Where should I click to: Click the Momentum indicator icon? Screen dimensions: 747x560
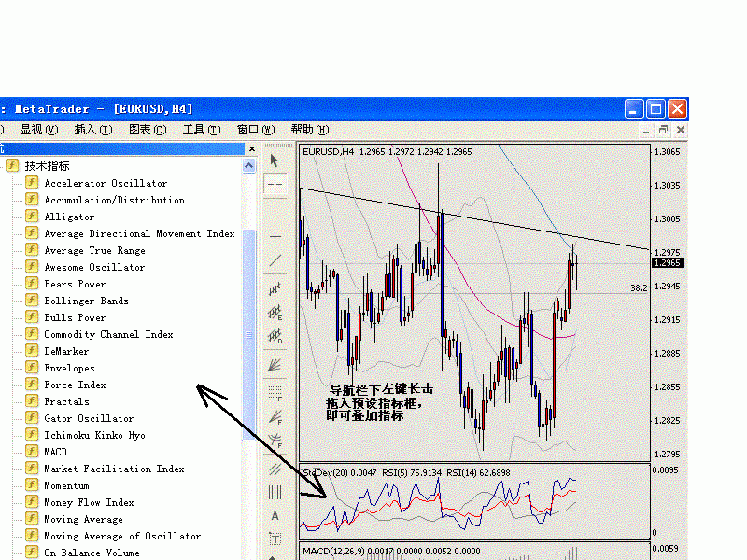pyautogui.click(x=32, y=484)
